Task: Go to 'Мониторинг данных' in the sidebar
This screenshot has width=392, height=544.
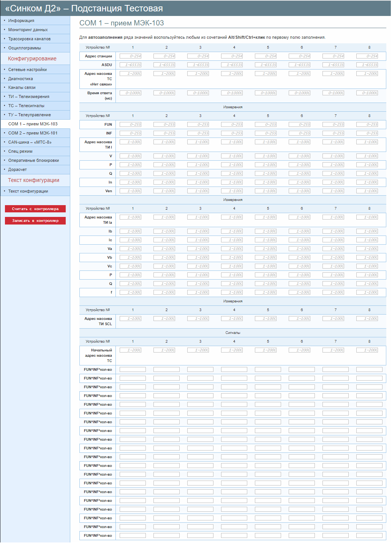Action: coord(28,30)
